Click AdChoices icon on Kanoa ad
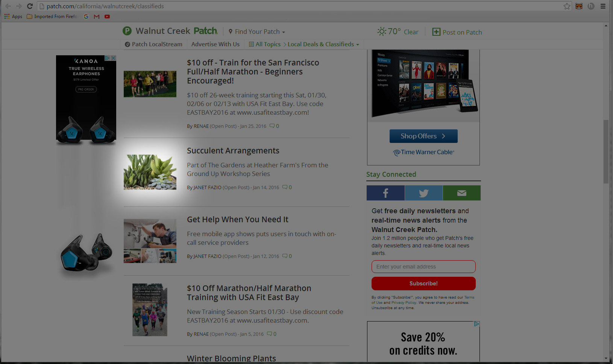Viewport: 613px width, 364px height. [108, 58]
